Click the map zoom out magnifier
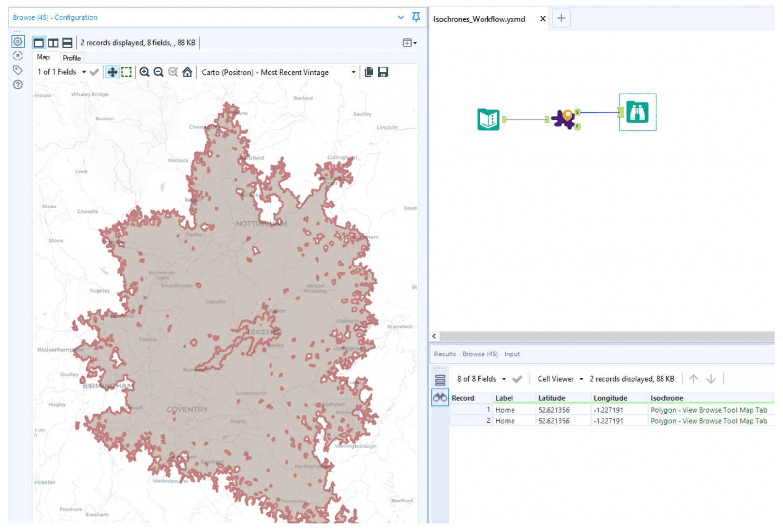The width and height of the screenshot is (783, 532). pos(158,72)
